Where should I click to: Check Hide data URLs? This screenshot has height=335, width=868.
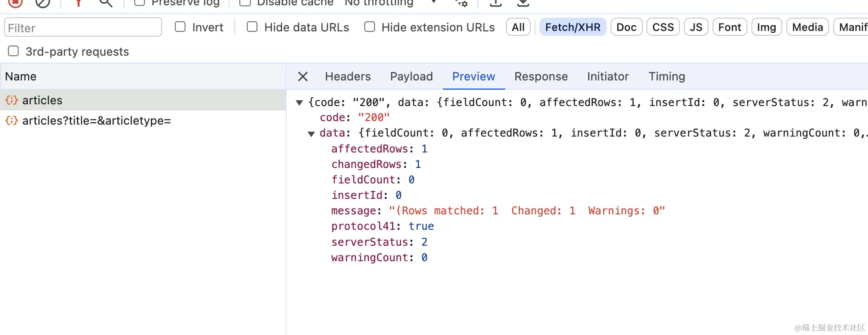pyautogui.click(x=252, y=27)
